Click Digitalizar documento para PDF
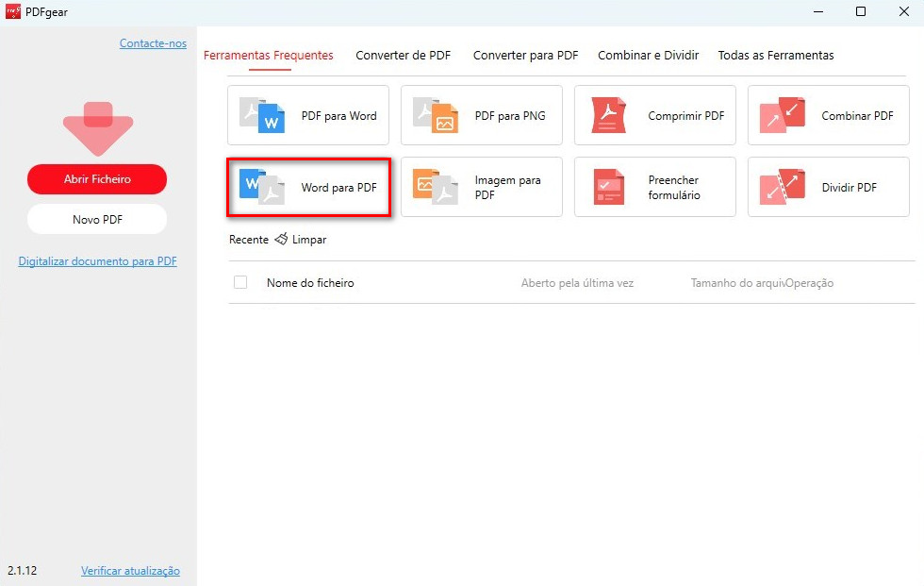This screenshot has height=586, width=924. [97, 260]
